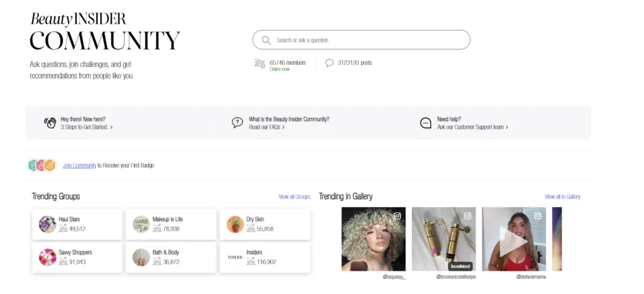Click Instagram icon on curly hair photo

397,215
